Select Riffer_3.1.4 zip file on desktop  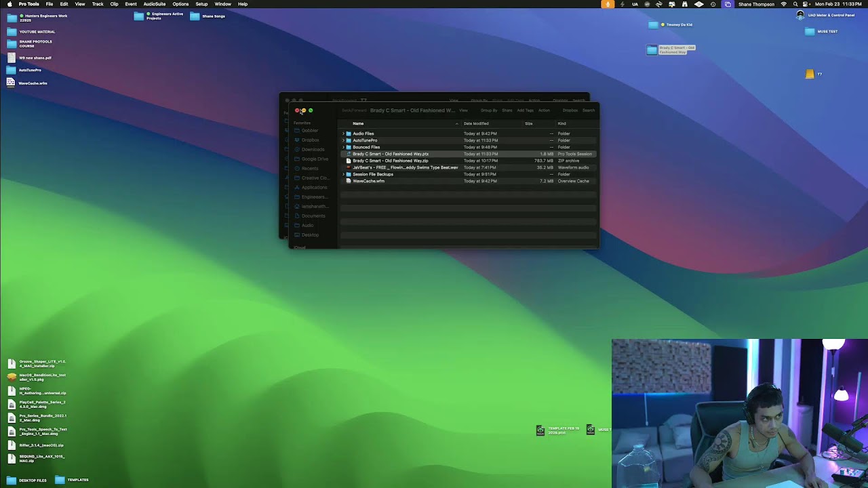(35, 445)
